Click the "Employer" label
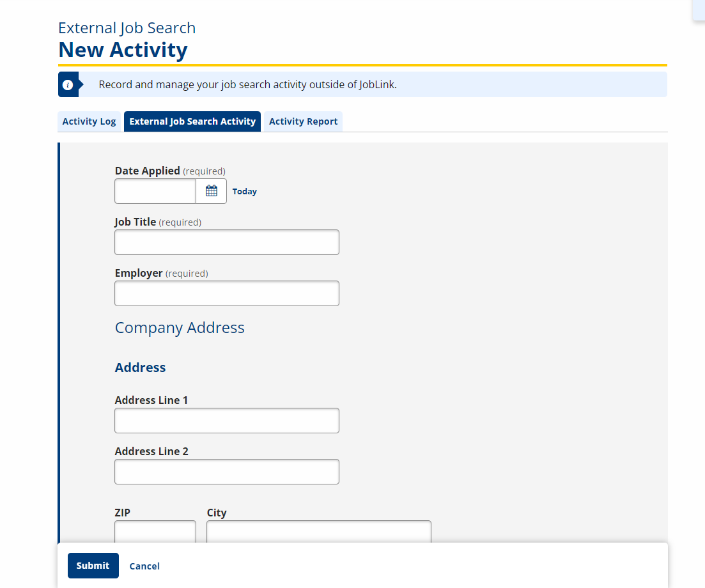705x588 pixels. coord(139,274)
